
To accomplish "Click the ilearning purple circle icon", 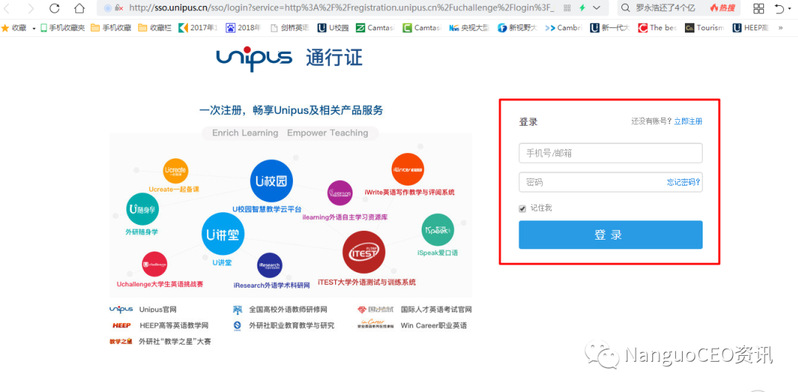I will tap(340, 193).
